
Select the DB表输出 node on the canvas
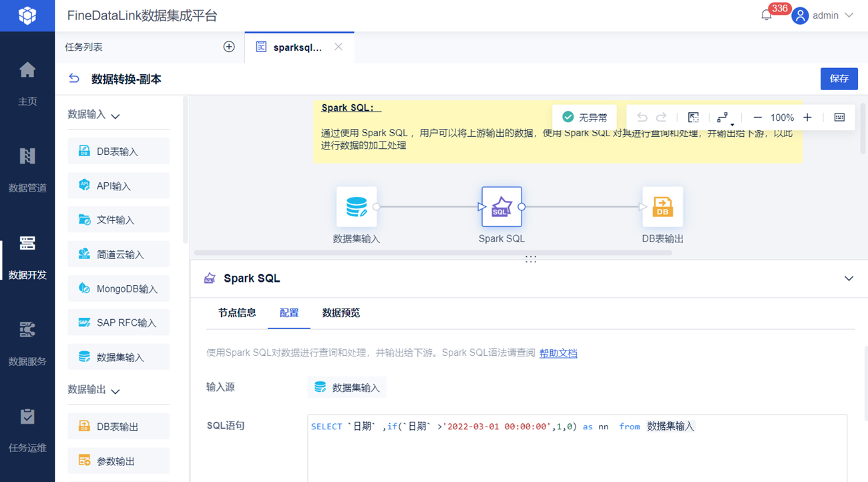click(x=662, y=207)
